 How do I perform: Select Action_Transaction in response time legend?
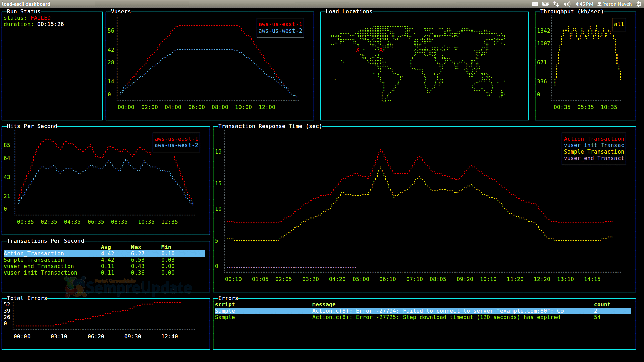[594, 139]
